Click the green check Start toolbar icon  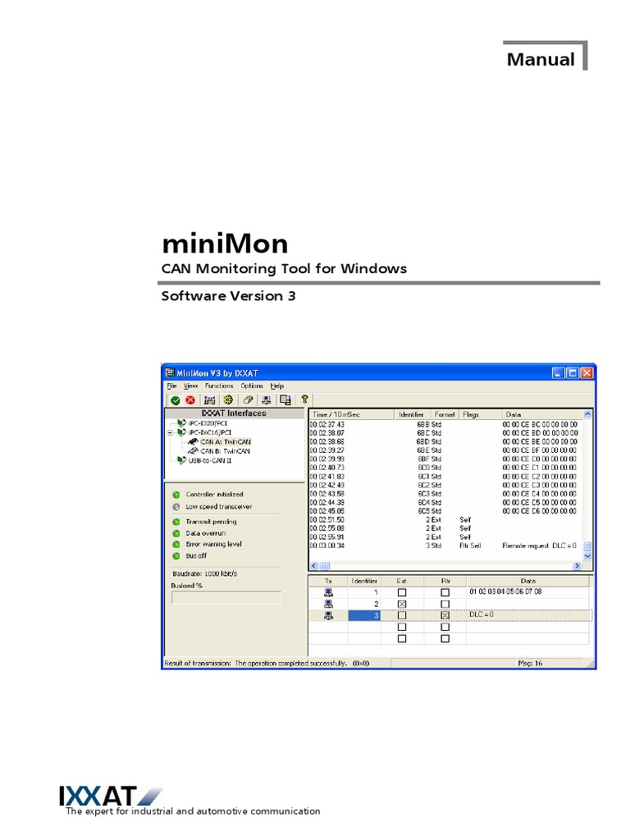pos(176,400)
